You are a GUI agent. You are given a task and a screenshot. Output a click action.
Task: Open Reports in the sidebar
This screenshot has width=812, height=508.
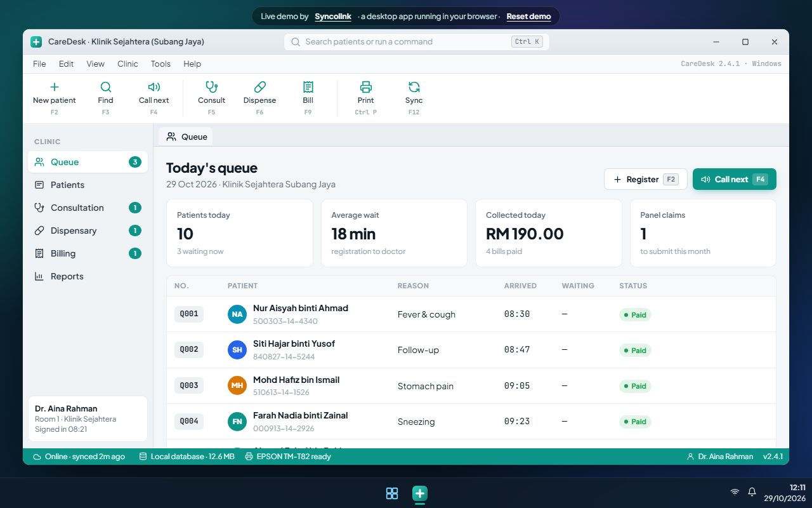[88, 276]
